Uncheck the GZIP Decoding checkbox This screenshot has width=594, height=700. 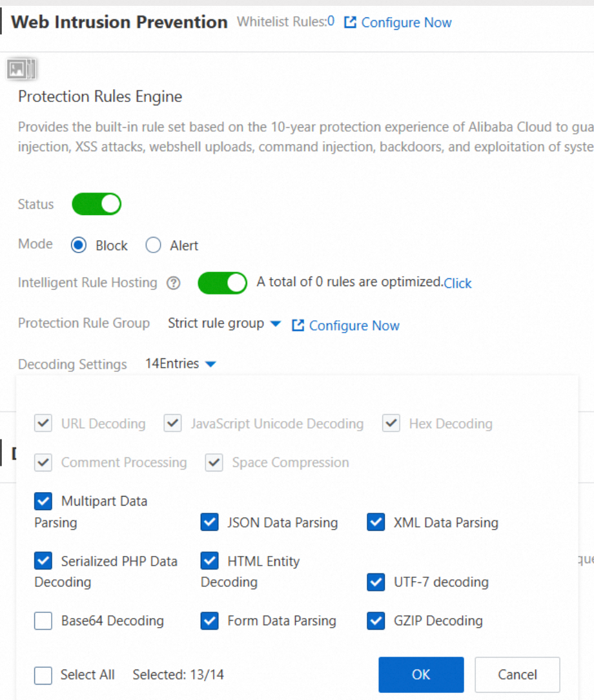(376, 621)
